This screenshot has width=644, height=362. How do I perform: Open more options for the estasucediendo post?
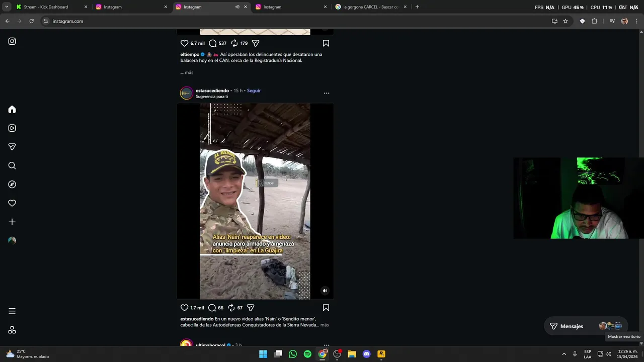327,93
